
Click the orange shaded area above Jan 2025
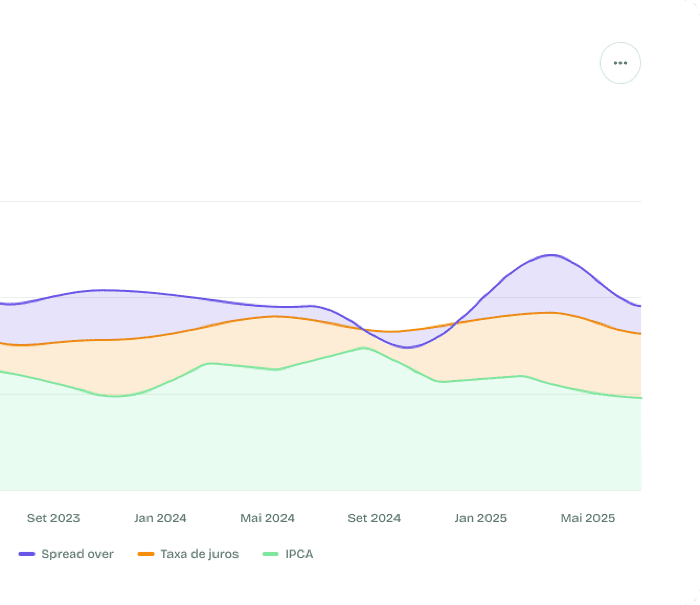click(481, 350)
